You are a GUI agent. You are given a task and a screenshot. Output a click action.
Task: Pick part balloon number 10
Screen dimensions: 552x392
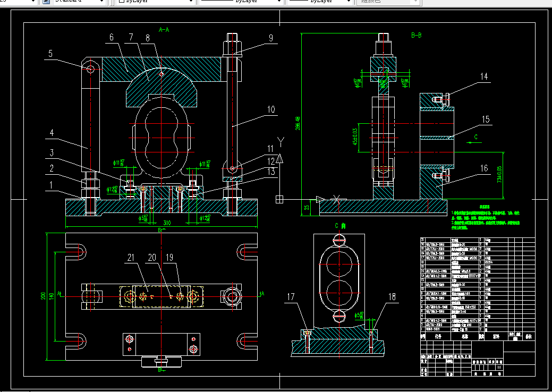[x=271, y=109]
